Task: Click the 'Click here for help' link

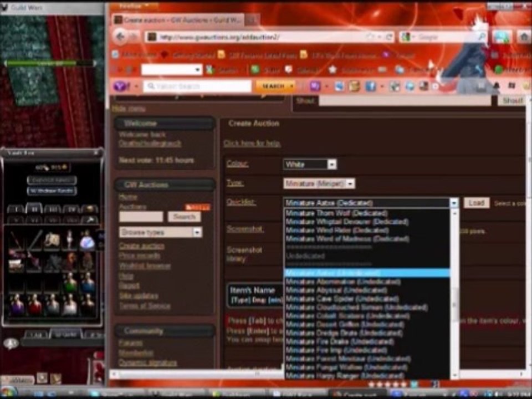Action: click(x=252, y=143)
